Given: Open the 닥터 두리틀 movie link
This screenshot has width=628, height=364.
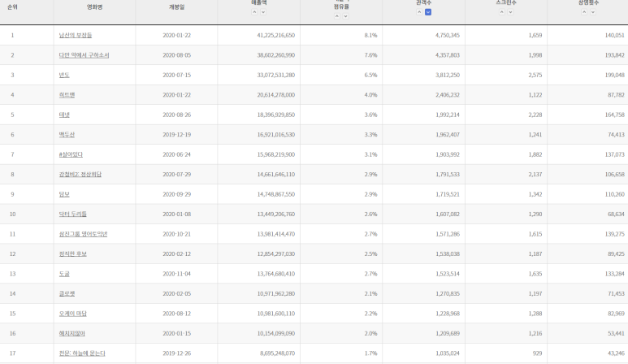Looking at the screenshot, I should 72,214.
